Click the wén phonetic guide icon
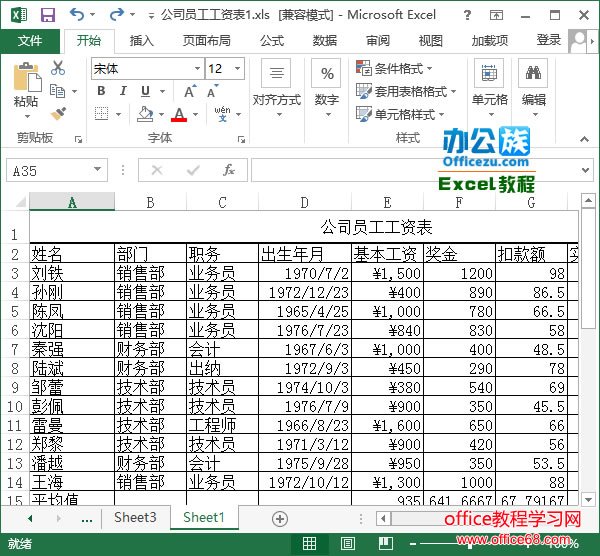Screen dimensions: 600x556 [x=222, y=114]
